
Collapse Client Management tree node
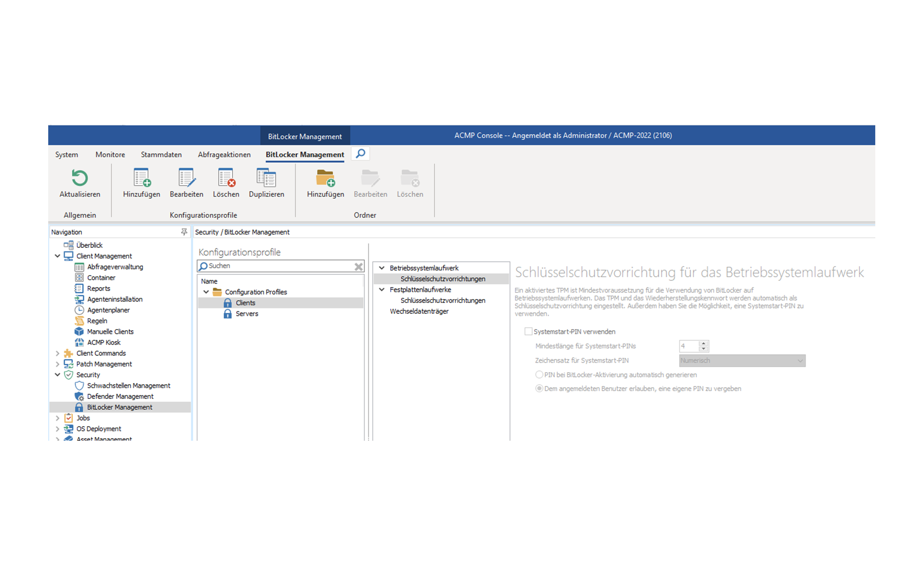[x=58, y=256]
